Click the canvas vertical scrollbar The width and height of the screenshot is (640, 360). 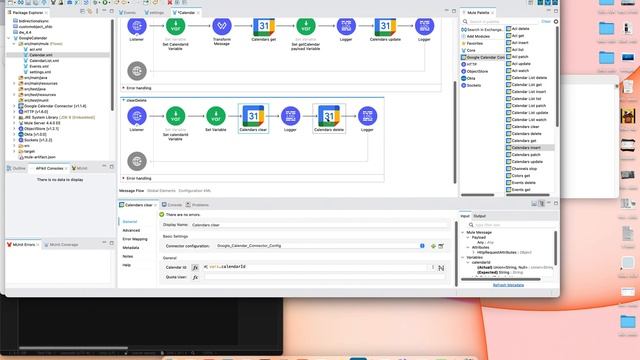[x=455, y=133]
